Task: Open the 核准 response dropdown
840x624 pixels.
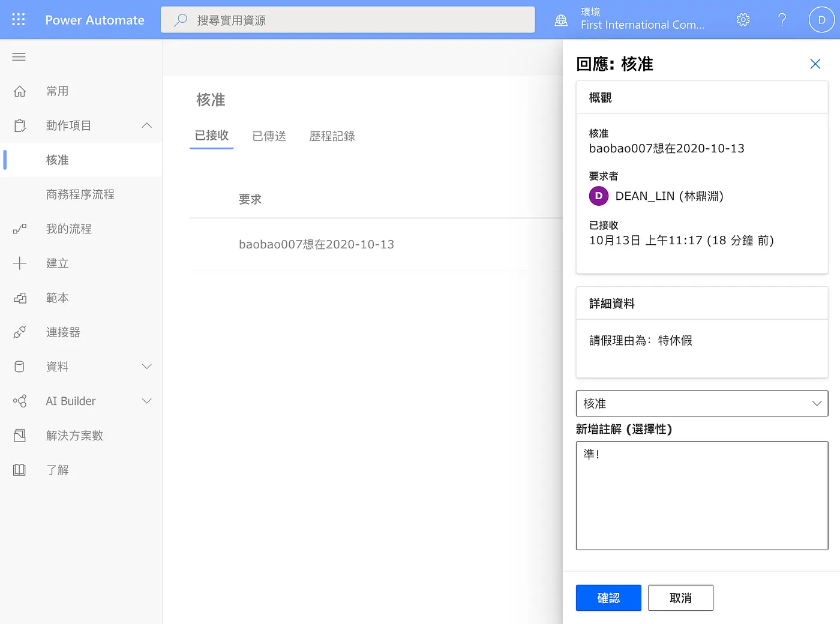Action: point(702,404)
